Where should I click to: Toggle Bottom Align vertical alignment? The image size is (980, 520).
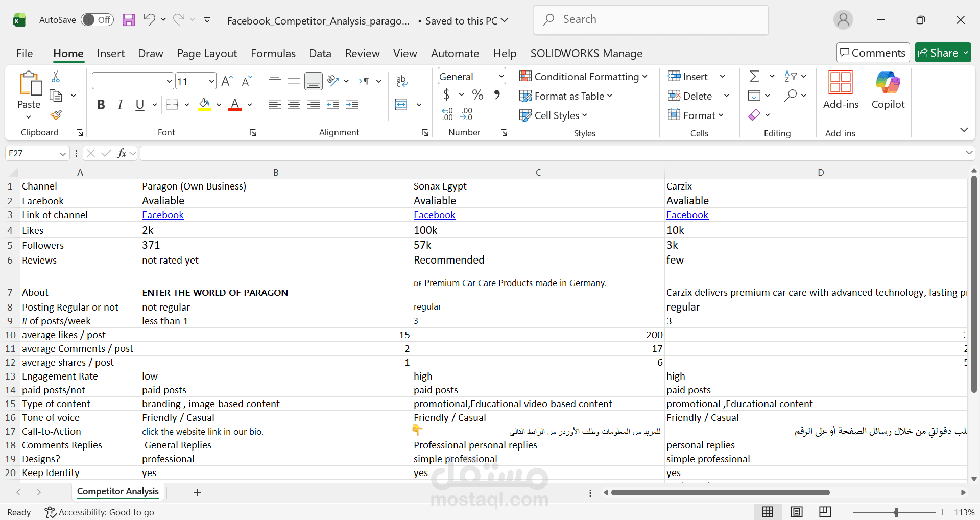tap(314, 81)
